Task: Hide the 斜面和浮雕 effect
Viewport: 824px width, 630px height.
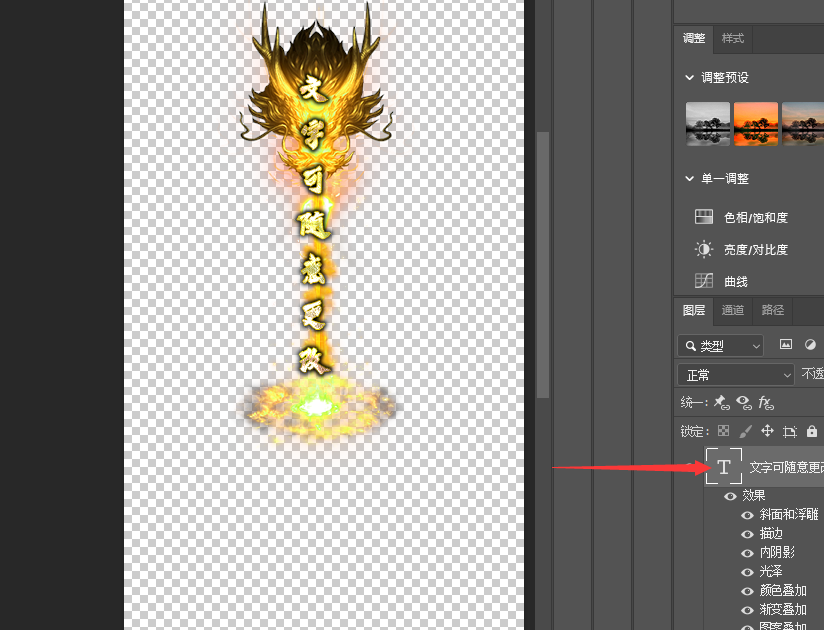Action: tap(747, 515)
